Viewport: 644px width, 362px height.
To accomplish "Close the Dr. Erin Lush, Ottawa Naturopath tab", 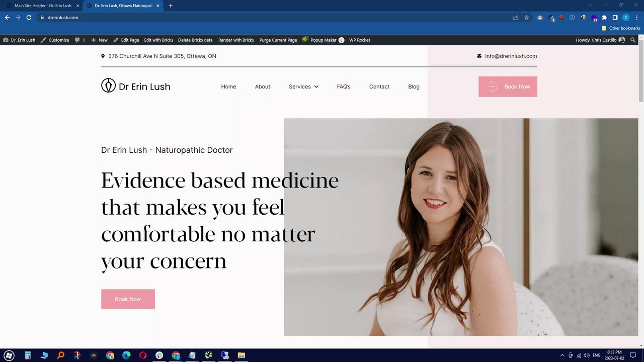I will (x=158, y=6).
